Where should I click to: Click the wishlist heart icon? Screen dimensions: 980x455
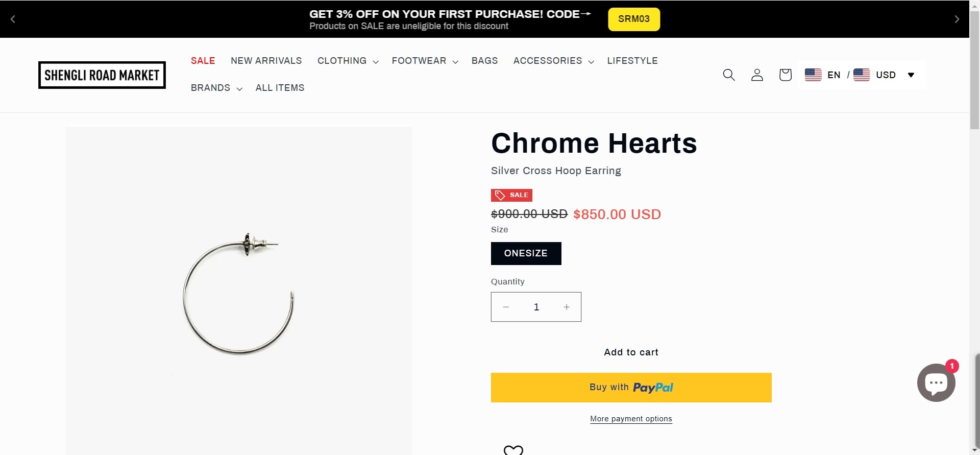[x=513, y=450]
